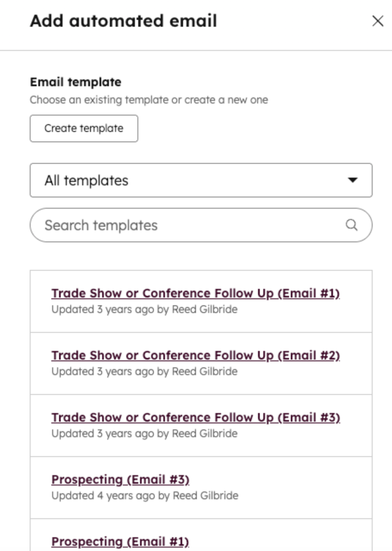This screenshot has width=392, height=551.
Task: Click the Add automated email heading
Action: tap(123, 21)
